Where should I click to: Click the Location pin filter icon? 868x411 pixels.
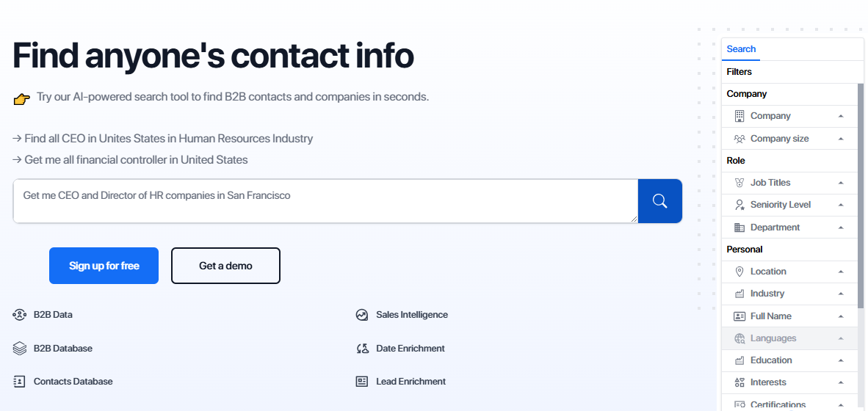point(739,272)
